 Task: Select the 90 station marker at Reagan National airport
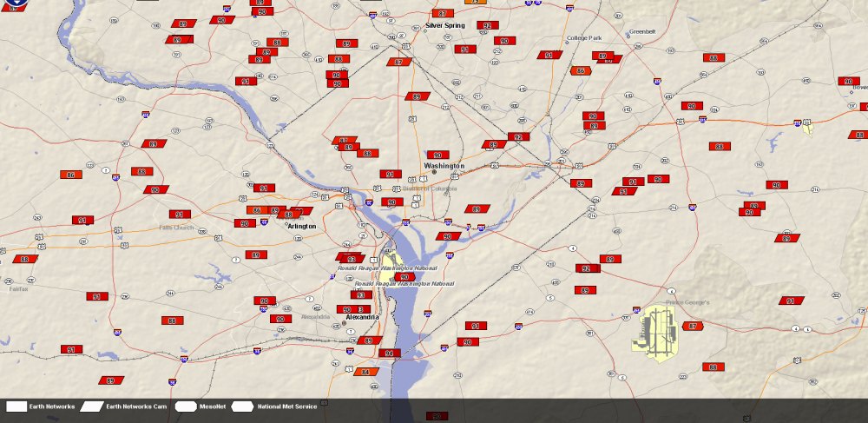404,277
